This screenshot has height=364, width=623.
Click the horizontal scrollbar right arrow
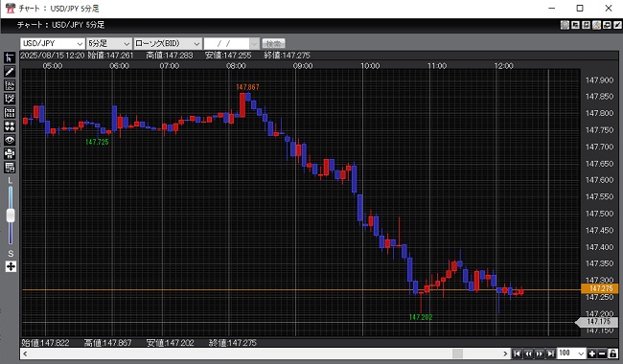pyautogui.click(x=505, y=353)
